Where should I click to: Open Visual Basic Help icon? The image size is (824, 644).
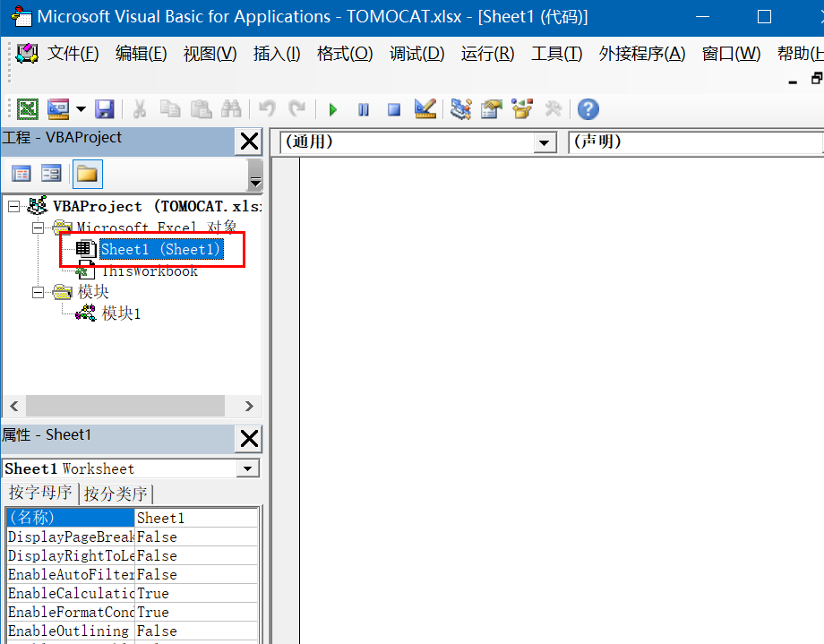[588, 109]
